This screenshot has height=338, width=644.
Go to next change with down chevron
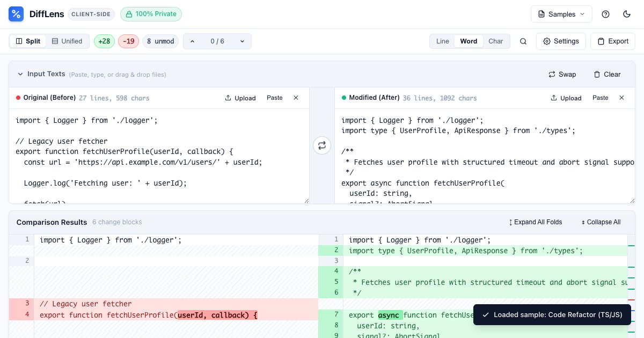(x=242, y=41)
